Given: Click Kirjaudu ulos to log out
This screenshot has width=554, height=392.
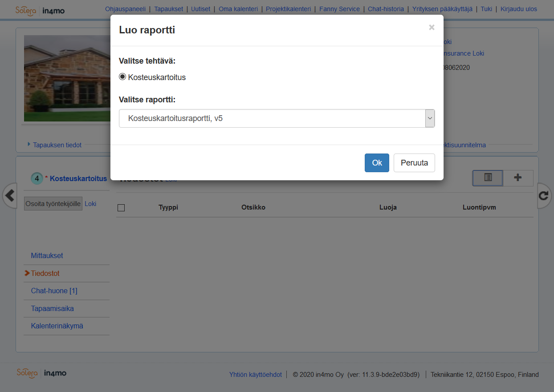Looking at the screenshot, I should (518, 9).
